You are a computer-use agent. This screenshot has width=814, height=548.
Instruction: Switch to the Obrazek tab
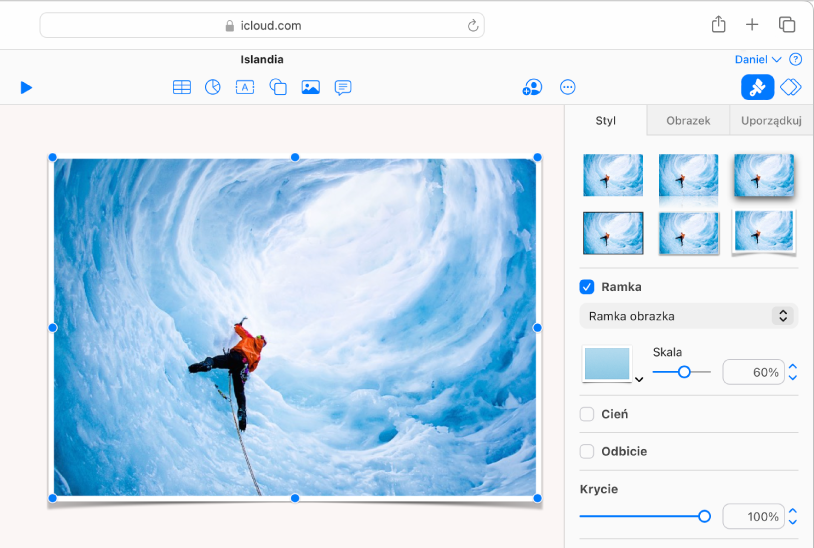pyautogui.click(x=688, y=121)
